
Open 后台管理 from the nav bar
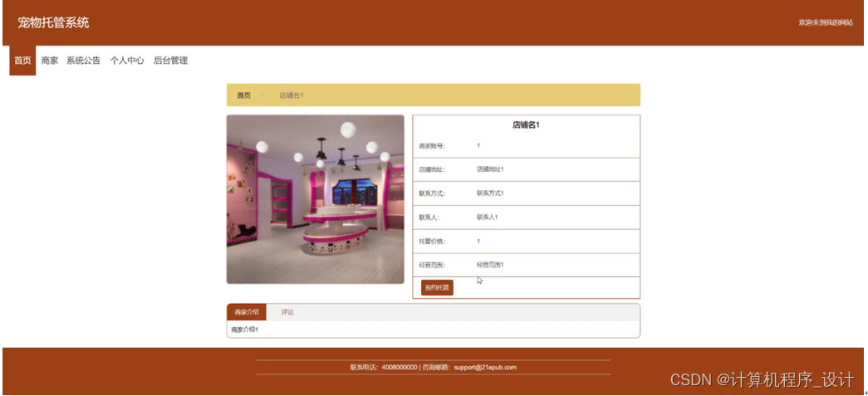coord(170,61)
